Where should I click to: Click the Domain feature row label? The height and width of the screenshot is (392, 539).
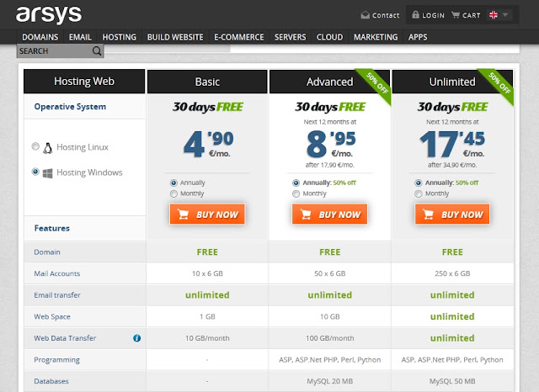point(47,252)
